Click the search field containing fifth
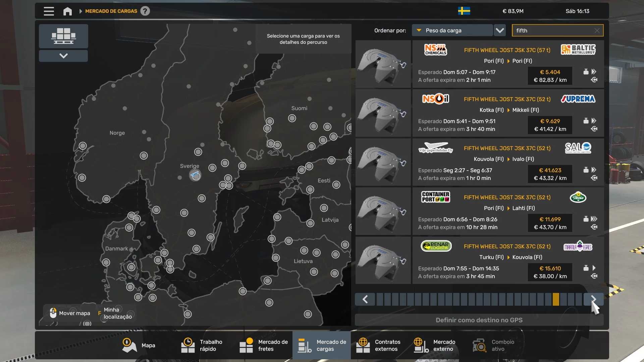Screen dimensions: 644x362 (557, 31)
